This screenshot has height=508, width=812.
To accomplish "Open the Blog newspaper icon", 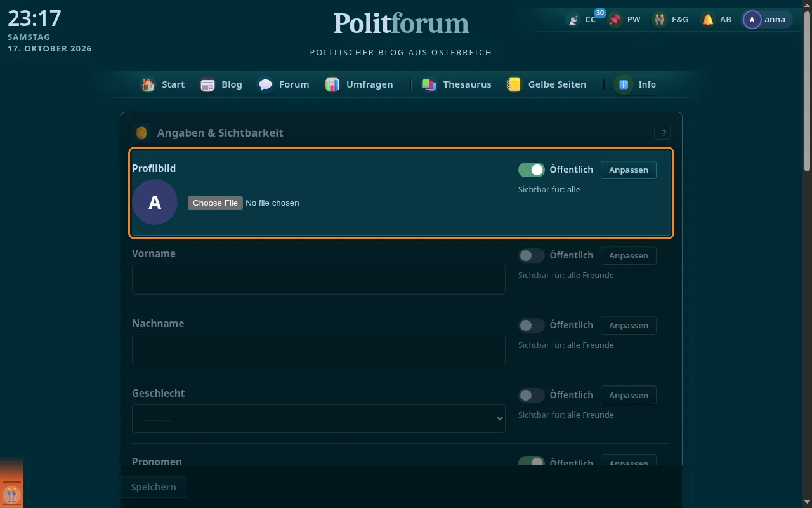I will [x=207, y=84].
